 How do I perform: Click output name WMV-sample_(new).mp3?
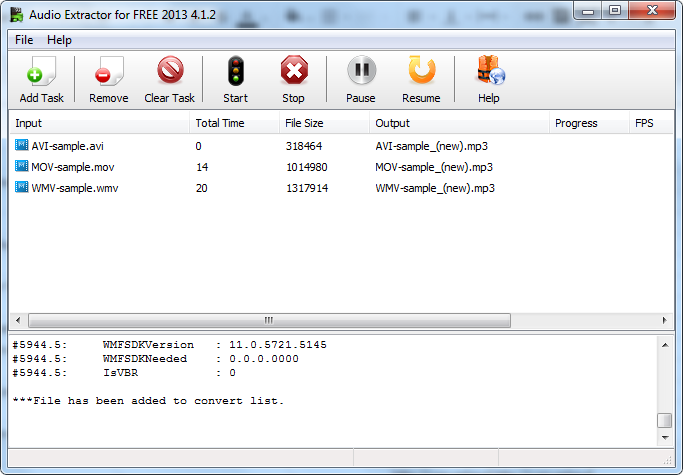(435, 188)
